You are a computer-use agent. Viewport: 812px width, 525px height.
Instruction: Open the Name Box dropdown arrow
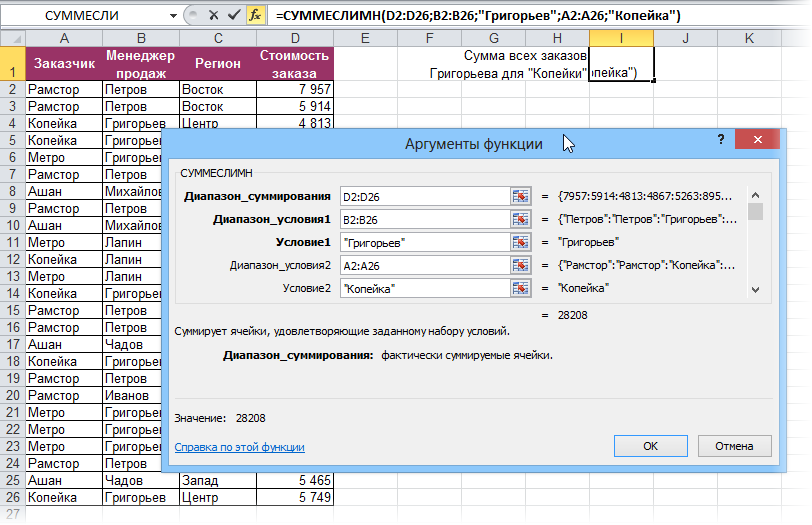pos(174,15)
